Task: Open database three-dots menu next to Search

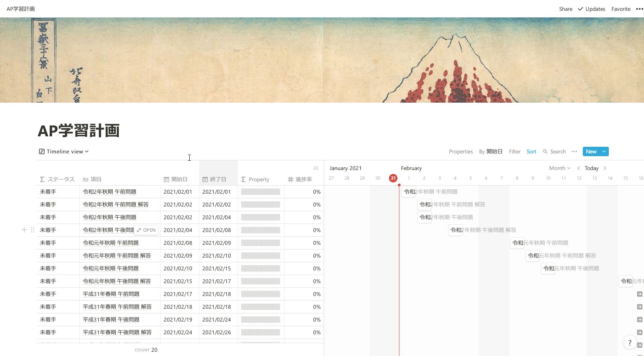Action: (x=574, y=151)
